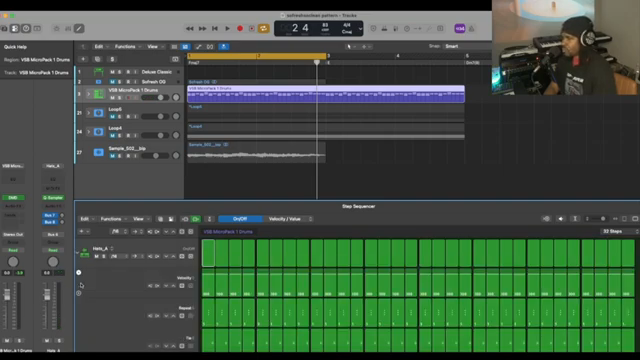
Task: Toggle the metronome icon button
Action: point(471,29)
